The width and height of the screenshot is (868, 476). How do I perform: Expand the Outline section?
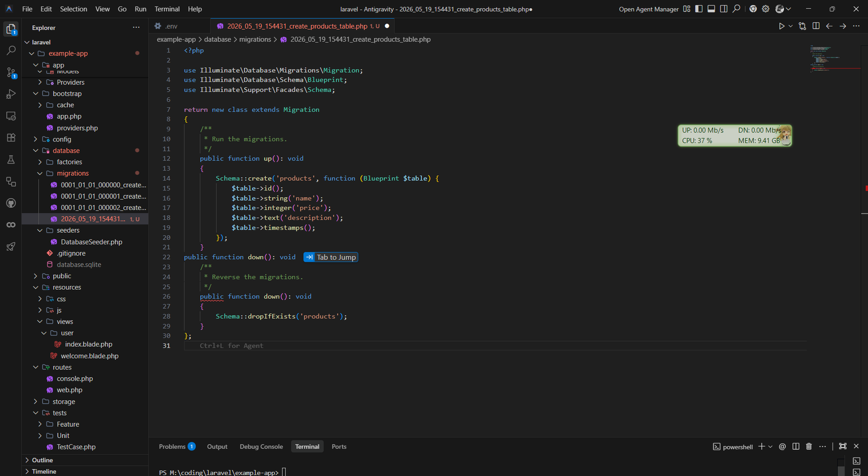[x=85, y=460]
